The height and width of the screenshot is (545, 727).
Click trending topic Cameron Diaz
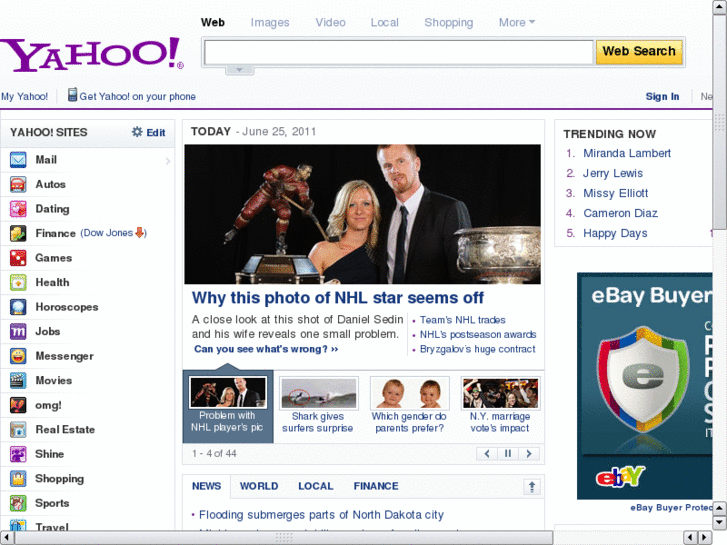(x=620, y=213)
